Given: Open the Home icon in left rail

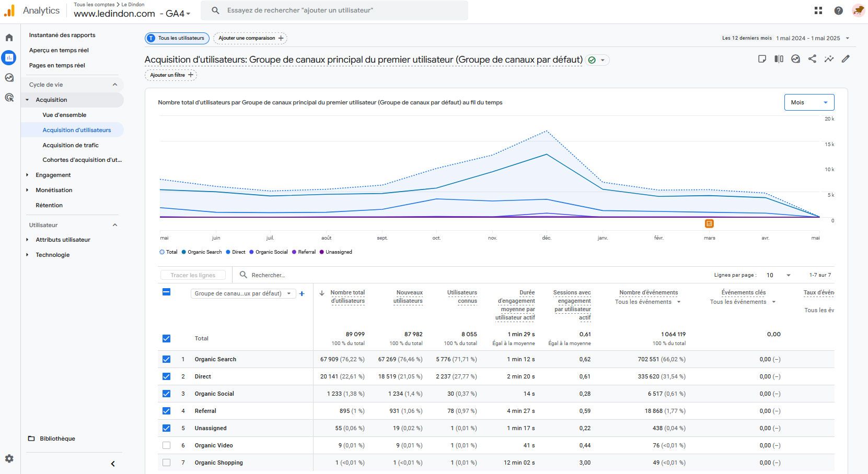Looking at the screenshot, I should 9,38.
